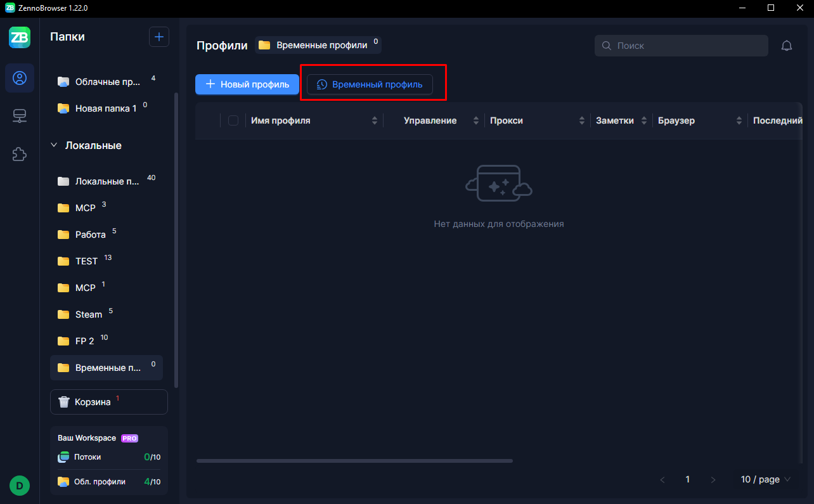814x504 pixels.
Task: Sort by Браузер column arrows
Action: point(739,120)
